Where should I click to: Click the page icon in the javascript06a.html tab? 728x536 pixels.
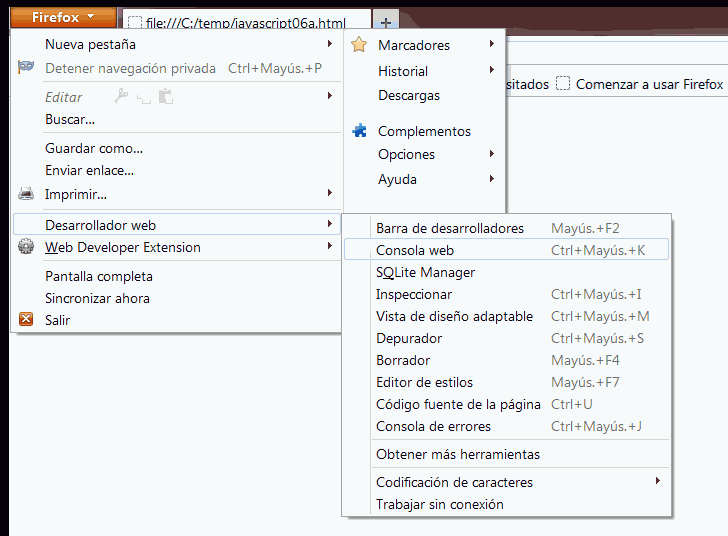point(135,22)
